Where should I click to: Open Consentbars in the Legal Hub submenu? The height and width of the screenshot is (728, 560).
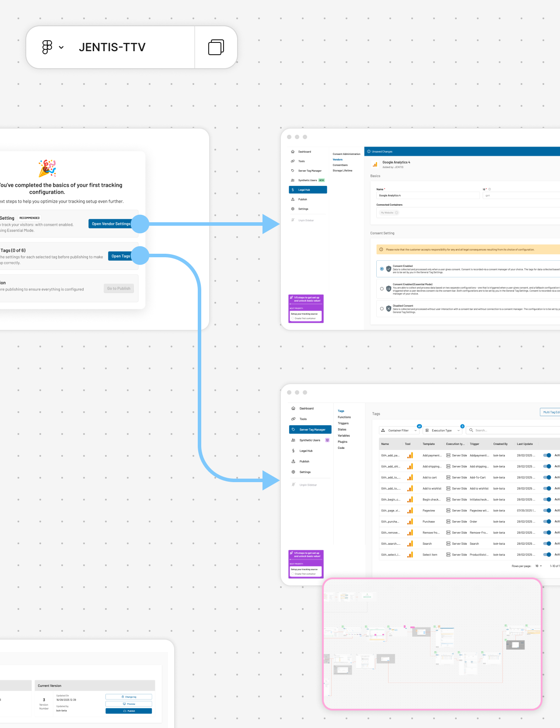(340, 165)
